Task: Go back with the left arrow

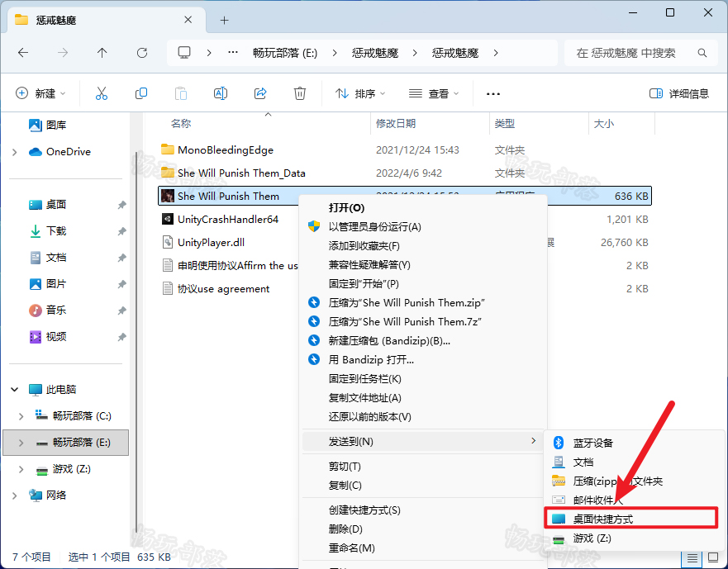Action: tap(23, 53)
